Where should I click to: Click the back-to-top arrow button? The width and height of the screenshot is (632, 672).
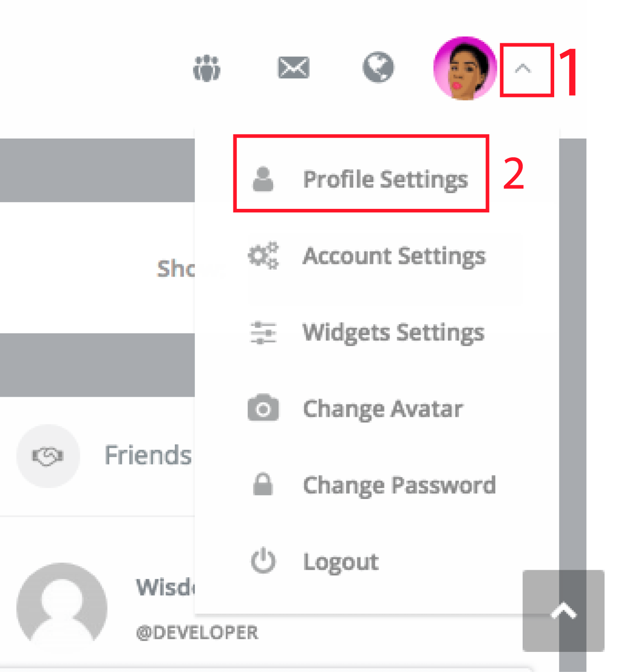pos(563,610)
